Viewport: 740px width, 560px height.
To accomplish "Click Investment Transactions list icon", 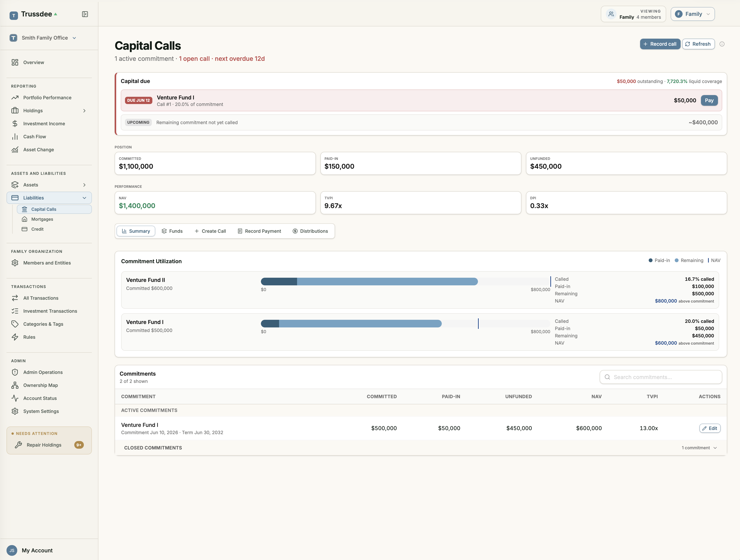I will (15, 311).
